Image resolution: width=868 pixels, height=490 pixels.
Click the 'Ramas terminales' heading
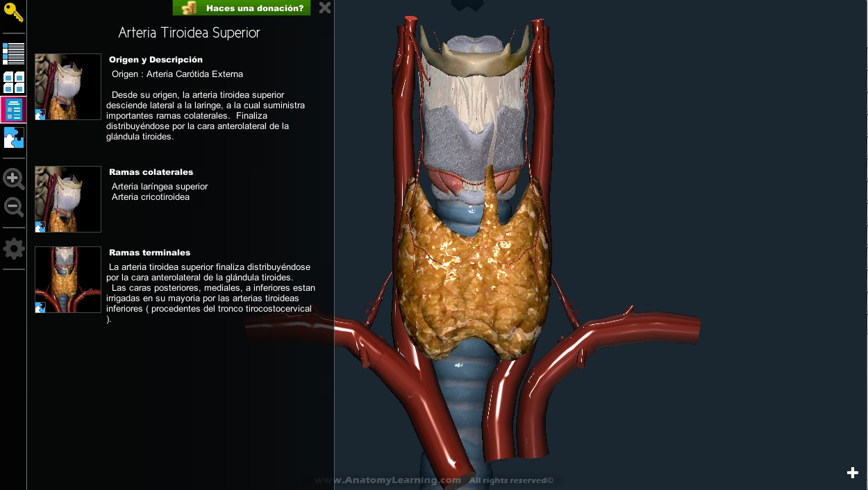(149, 253)
